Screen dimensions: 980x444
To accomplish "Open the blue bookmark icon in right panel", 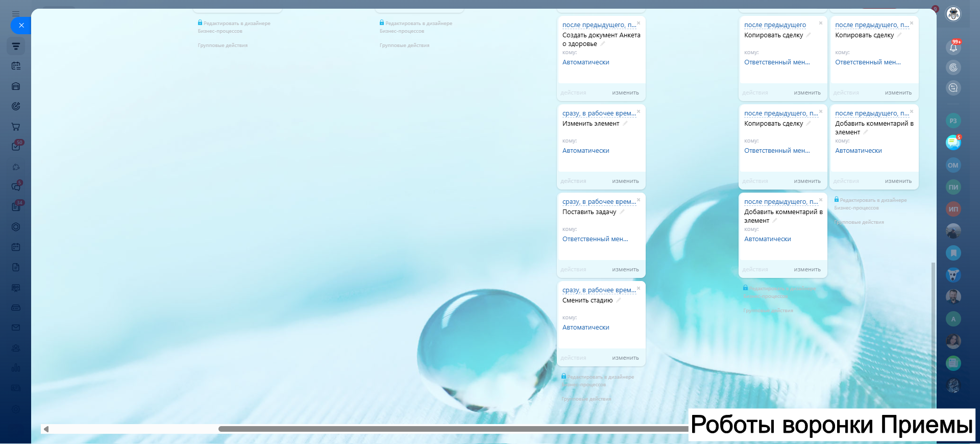I will (x=953, y=253).
